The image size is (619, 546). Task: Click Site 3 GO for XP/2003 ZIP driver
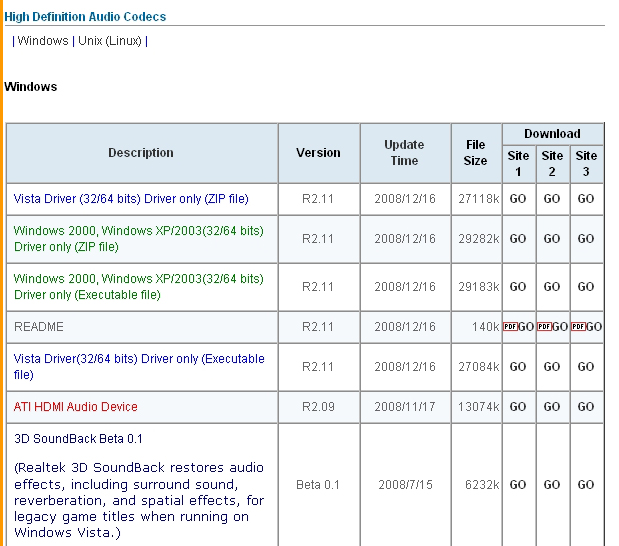pos(586,239)
